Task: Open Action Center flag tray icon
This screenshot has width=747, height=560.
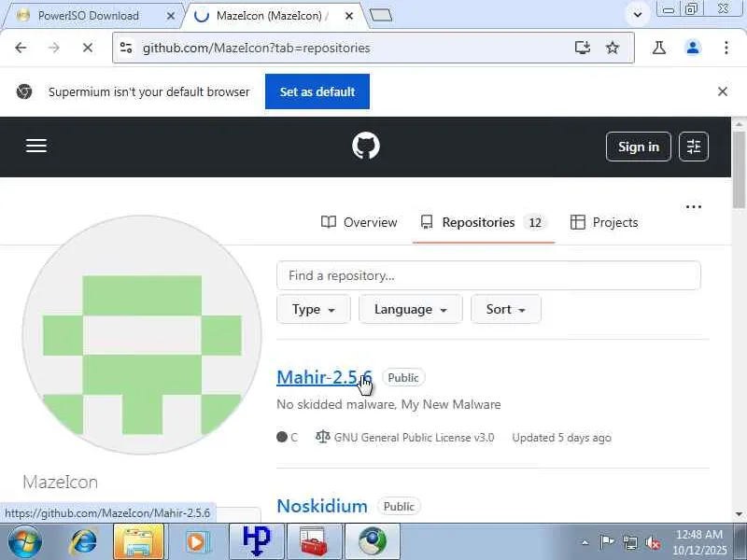Action: pos(606,542)
